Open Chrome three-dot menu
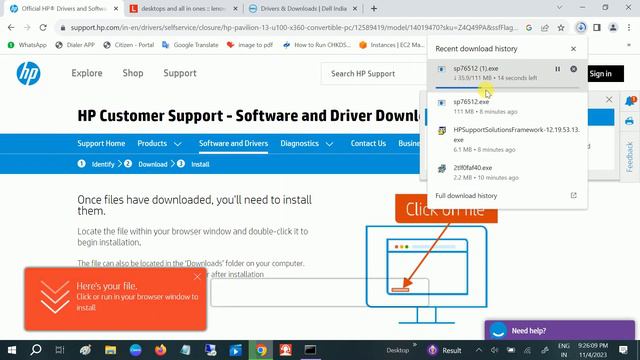This screenshot has height=360, width=640. pos(629,28)
